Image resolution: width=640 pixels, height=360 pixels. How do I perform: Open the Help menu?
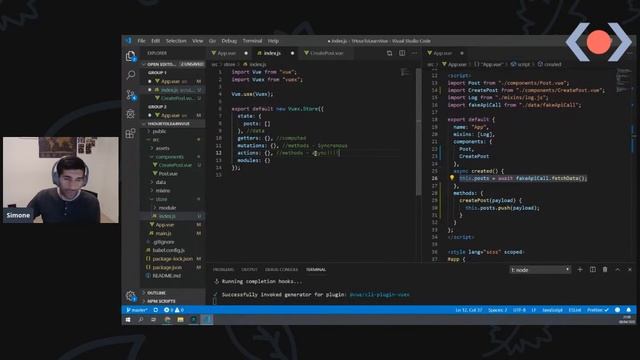(x=273, y=41)
